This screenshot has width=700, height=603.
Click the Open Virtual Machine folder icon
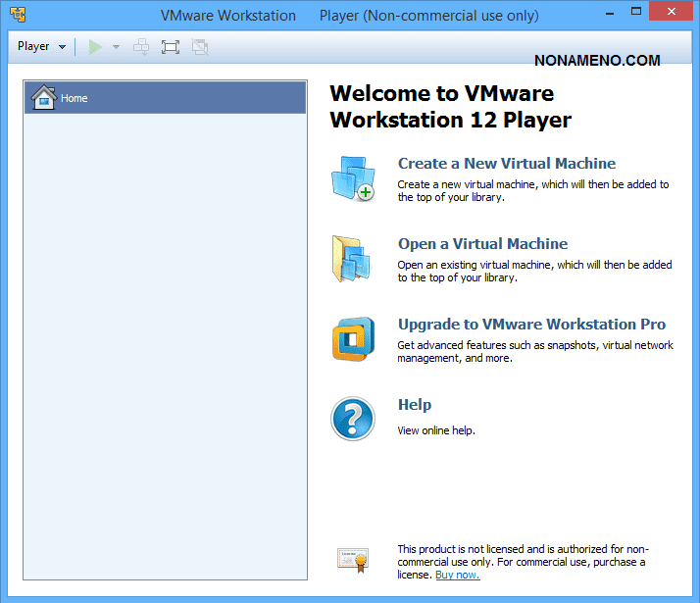(352, 260)
